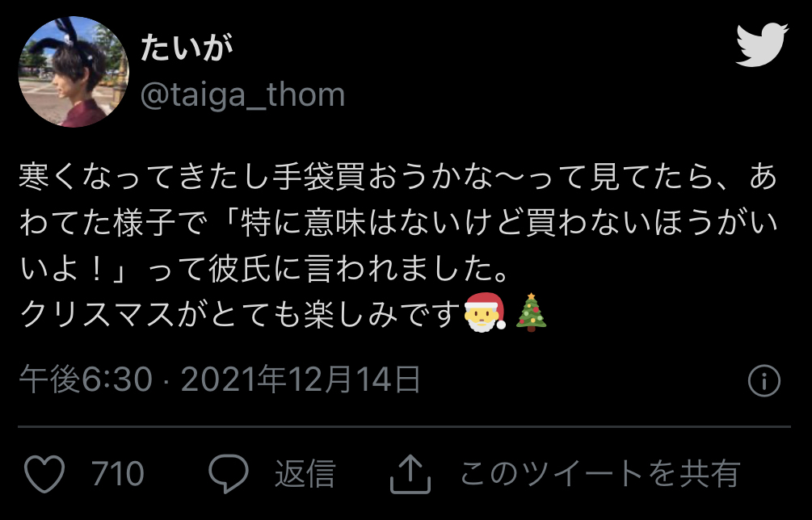
Task: Open the @taiga_thom handle link
Action: [x=242, y=95]
